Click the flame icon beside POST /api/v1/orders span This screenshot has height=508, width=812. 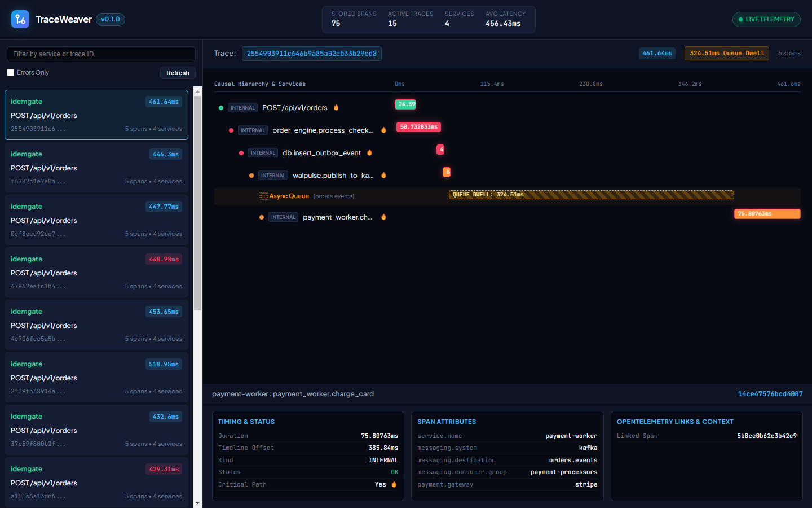click(336, 107)
